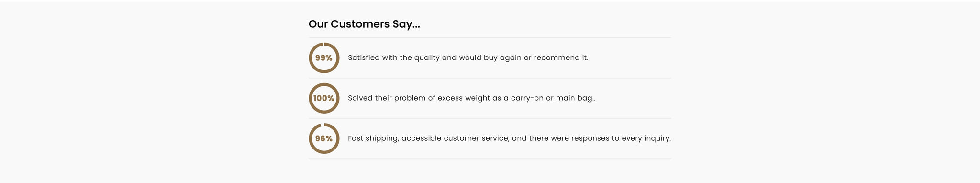Viewport: 980px width, 183px height.
Task: Click the word 'carry-on' in the second statement
Action: pos(527,99)
